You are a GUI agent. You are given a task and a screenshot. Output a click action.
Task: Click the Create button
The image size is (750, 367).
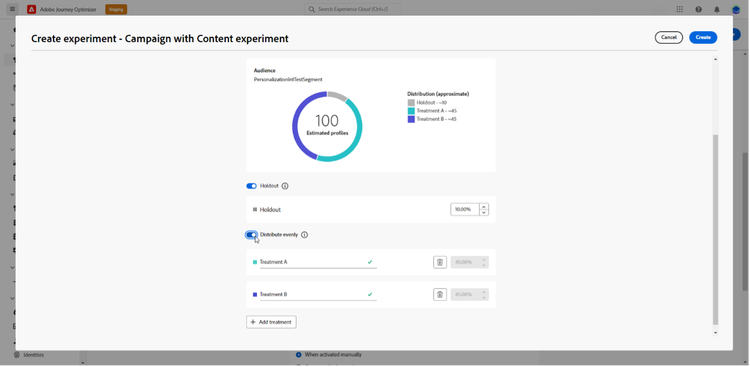[x=703, y=37]
